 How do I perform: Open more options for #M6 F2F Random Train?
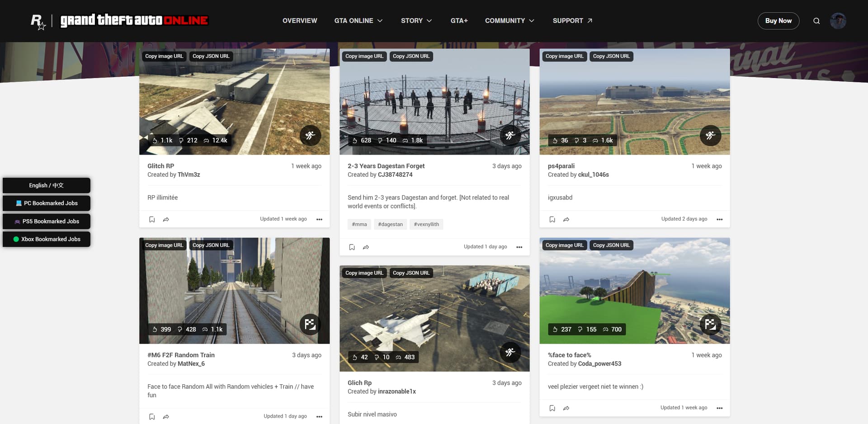pyautogui.click(x=319, y=417)
